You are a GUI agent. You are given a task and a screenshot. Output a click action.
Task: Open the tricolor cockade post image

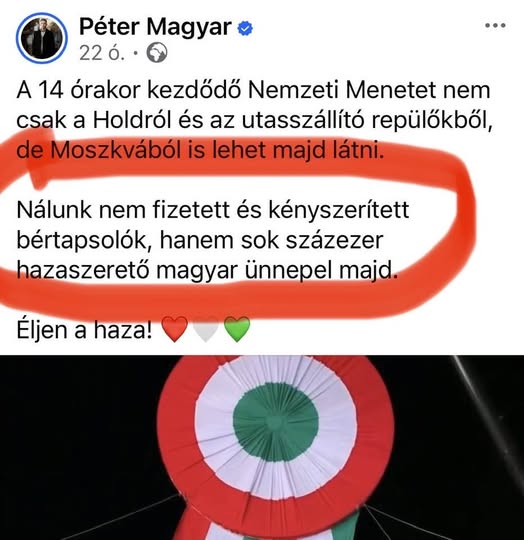pyautogui.click(x=262, y=447)
